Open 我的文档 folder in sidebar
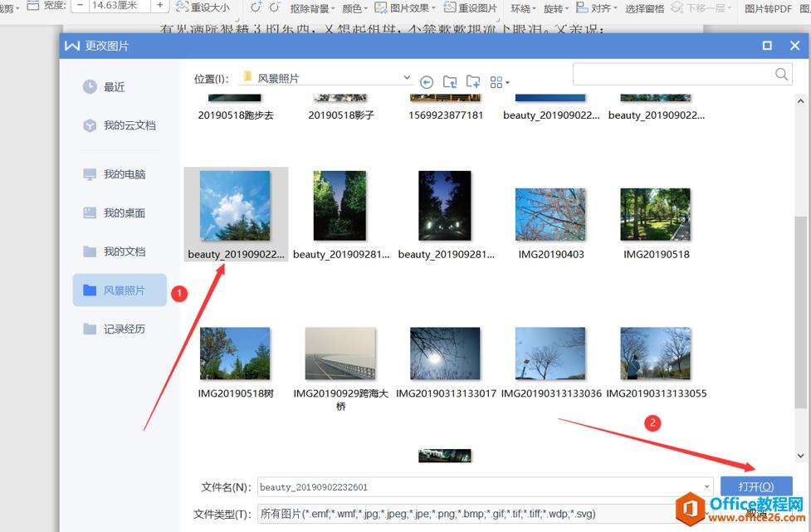 (115, 251)
